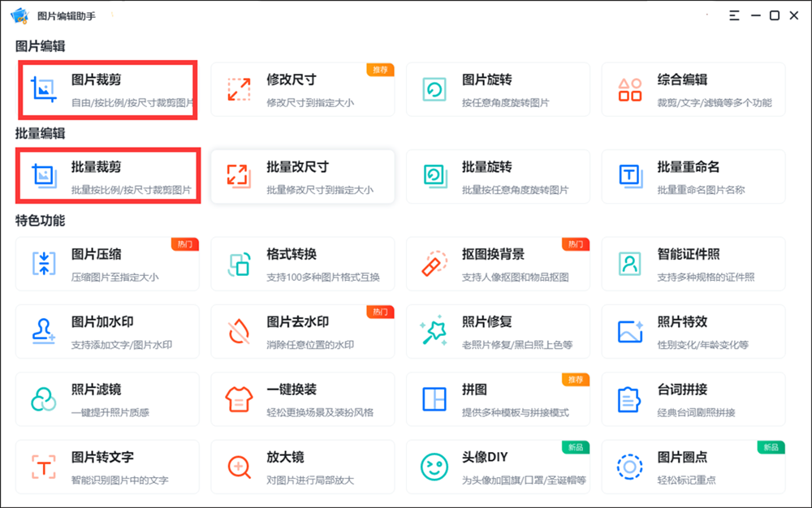The height and width of the screenshot is (508, 812).
Task: Open the 综合编辑 shapes icon
Action: (x=630, y=89)
